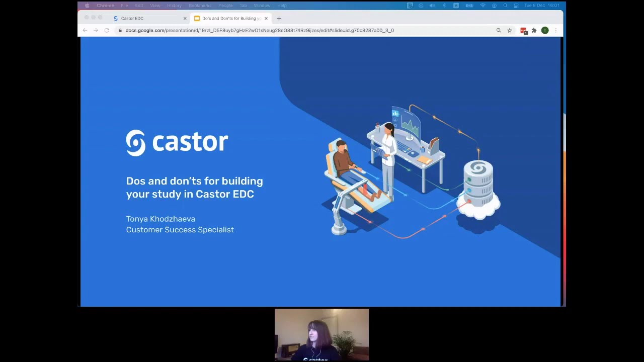644x362 pixels.
Task: Click the cloud server illustration on slide
Action: pyautogui.click(x=478, y=190)
